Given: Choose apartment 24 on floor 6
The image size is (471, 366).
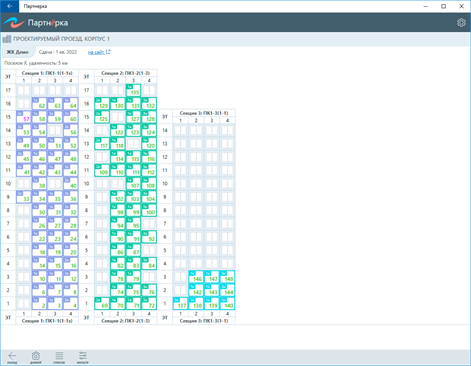Looking at the screenshot, I should coord(71,237).
